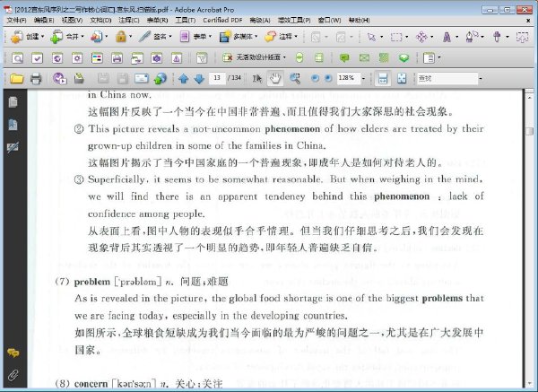
Task: Select the dashed rectangle selection tool
Action: (396, 37)
